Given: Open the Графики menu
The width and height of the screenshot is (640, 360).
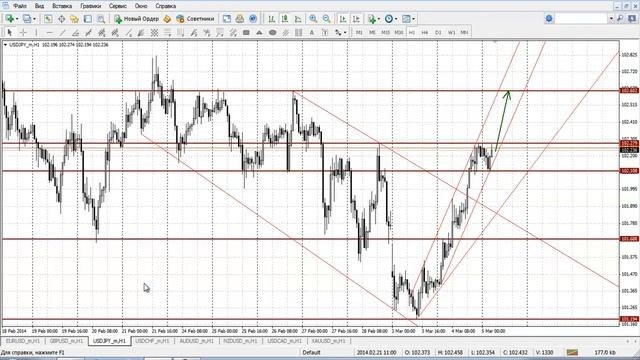Looking at the screenshot, I should click(91, 6).
